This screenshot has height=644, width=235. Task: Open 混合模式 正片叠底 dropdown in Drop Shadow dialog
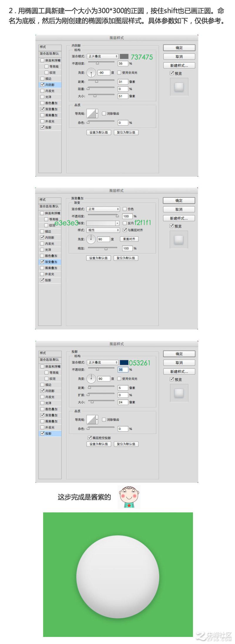point(103,362)
